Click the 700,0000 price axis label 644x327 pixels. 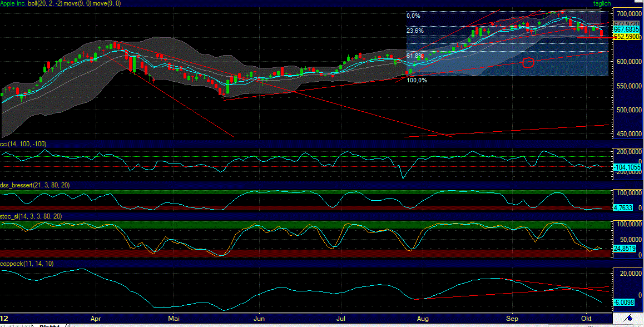point(629,14)
